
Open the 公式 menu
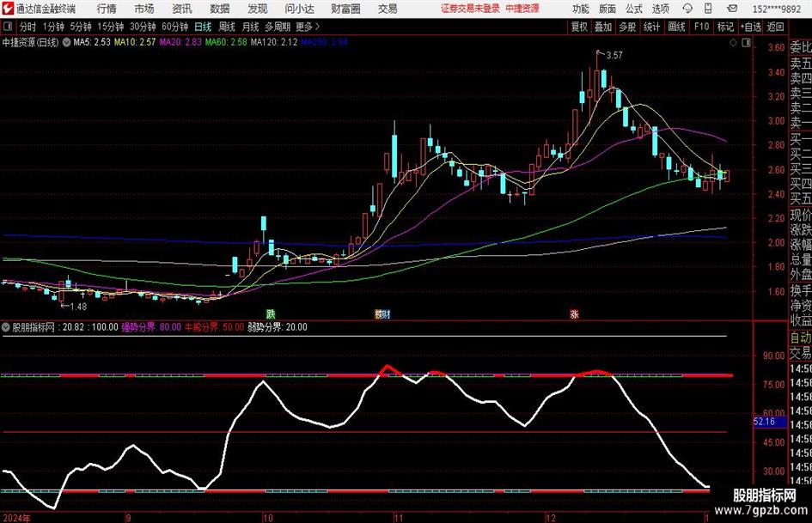pyautogui.click(x=633, y=9)
